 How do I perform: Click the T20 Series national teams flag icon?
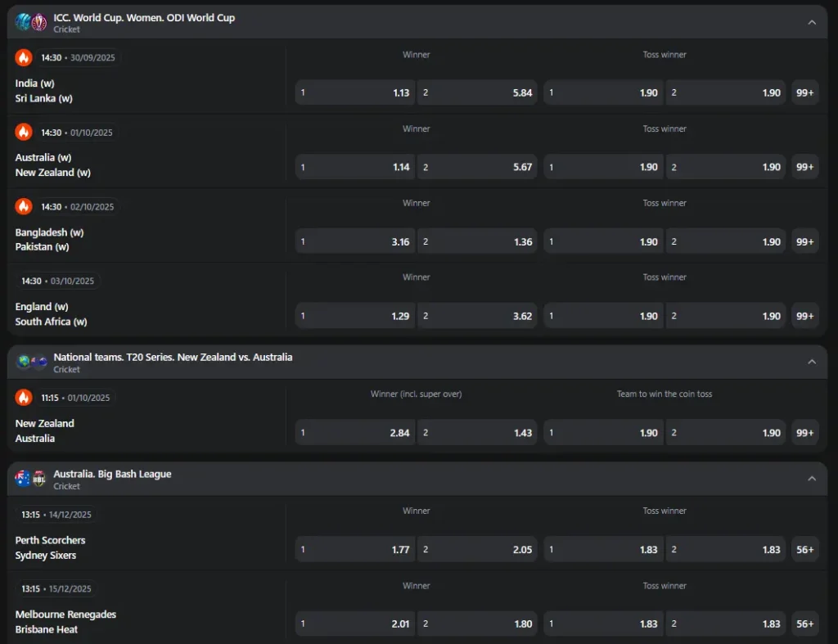(x=30, y=363)
